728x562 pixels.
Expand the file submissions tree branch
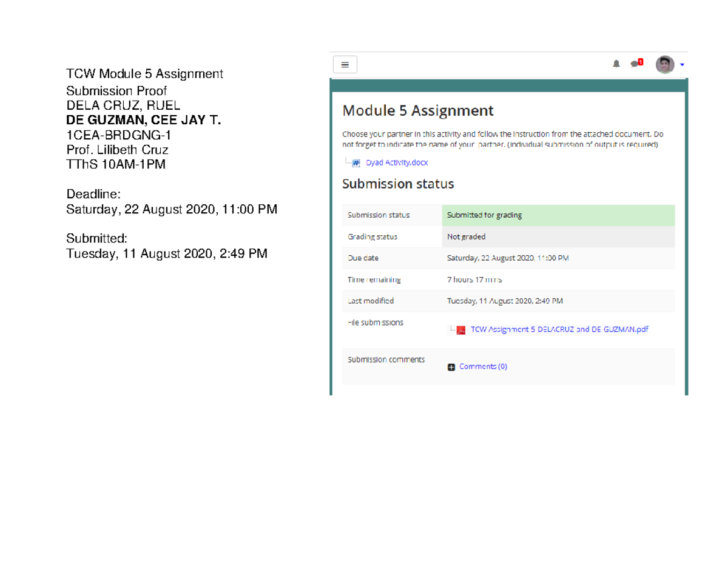tap(451, 329)
